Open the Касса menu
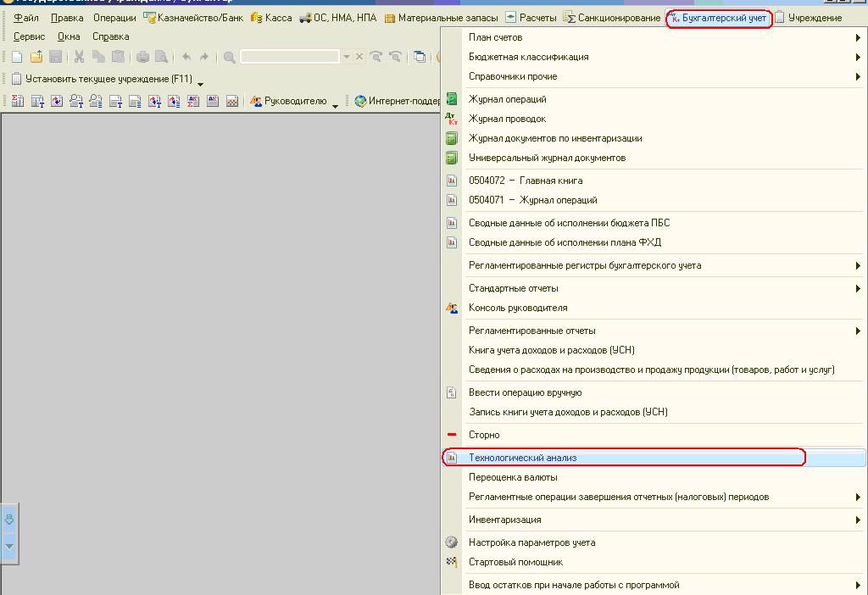This screenshot has height=595, width=868. click(271, 18)
